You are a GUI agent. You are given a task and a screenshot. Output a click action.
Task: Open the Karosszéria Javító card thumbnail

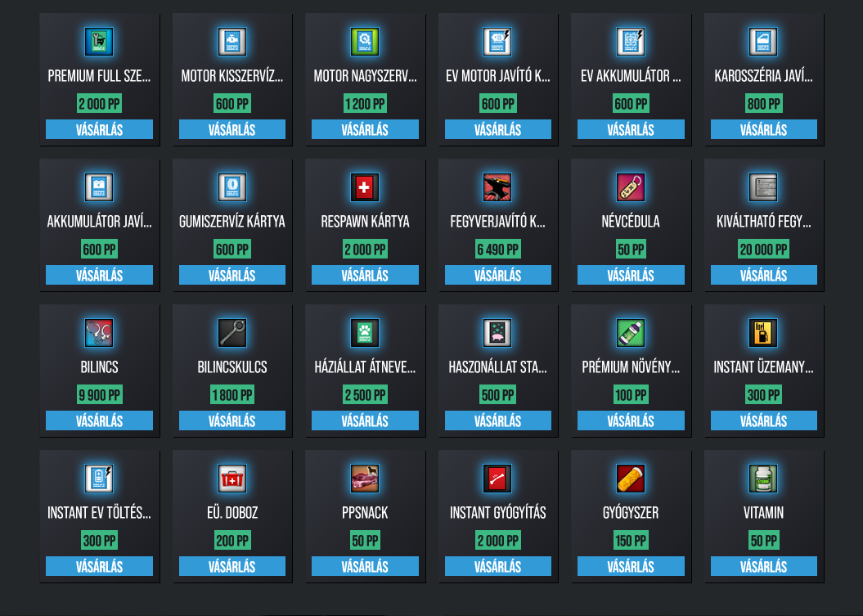(x=763, y=42)
